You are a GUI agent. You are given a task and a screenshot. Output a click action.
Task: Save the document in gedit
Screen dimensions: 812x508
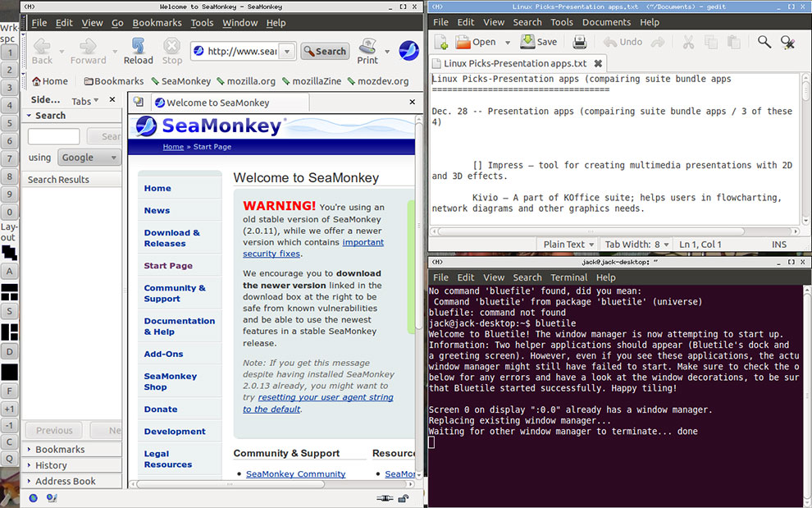click(539, 42)
